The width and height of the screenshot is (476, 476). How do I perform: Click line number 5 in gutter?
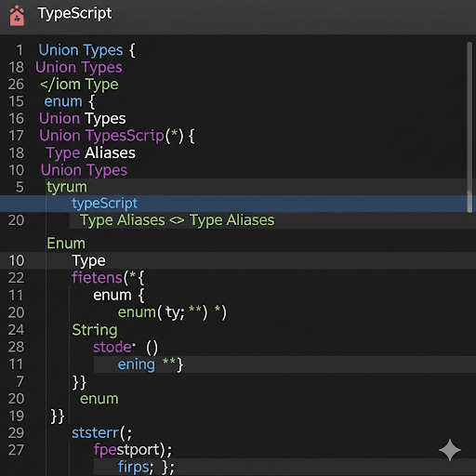pyautogui.click(x=20, y=187)
